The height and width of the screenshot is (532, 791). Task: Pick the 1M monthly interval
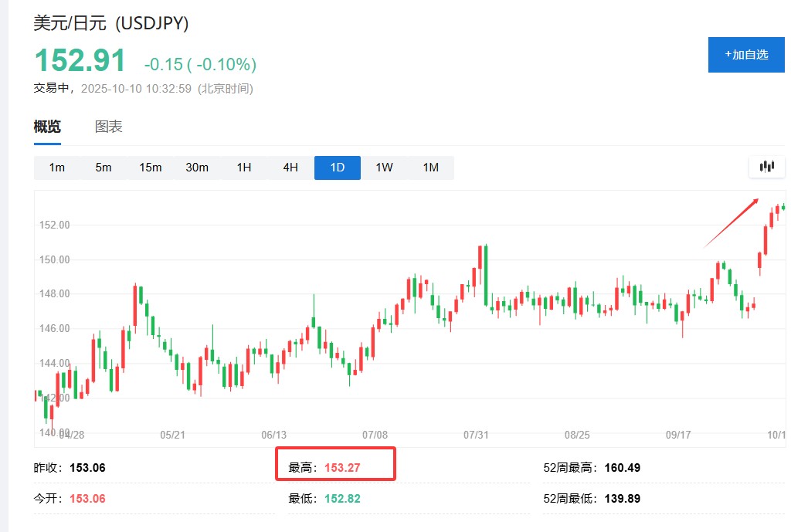pos(430,168)
